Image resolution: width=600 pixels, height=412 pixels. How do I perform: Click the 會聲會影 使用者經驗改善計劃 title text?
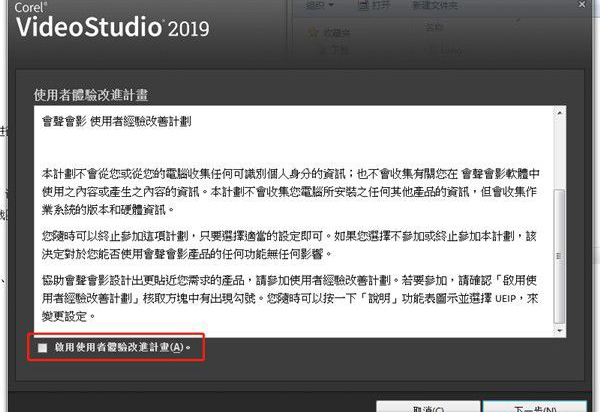(x=117, y=121)
